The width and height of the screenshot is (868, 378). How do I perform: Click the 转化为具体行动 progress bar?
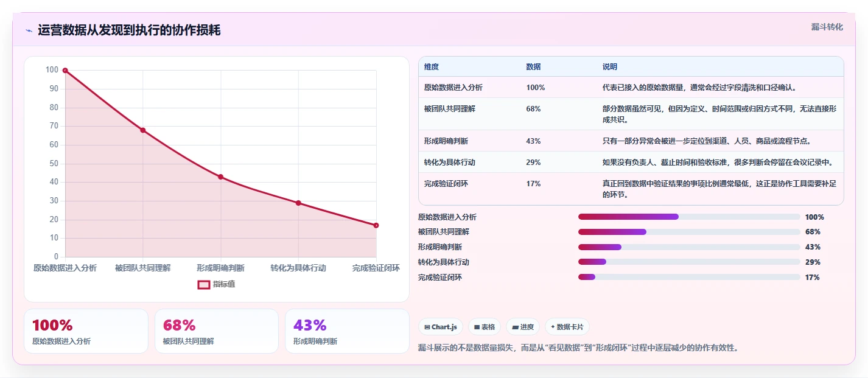(689, 262)
